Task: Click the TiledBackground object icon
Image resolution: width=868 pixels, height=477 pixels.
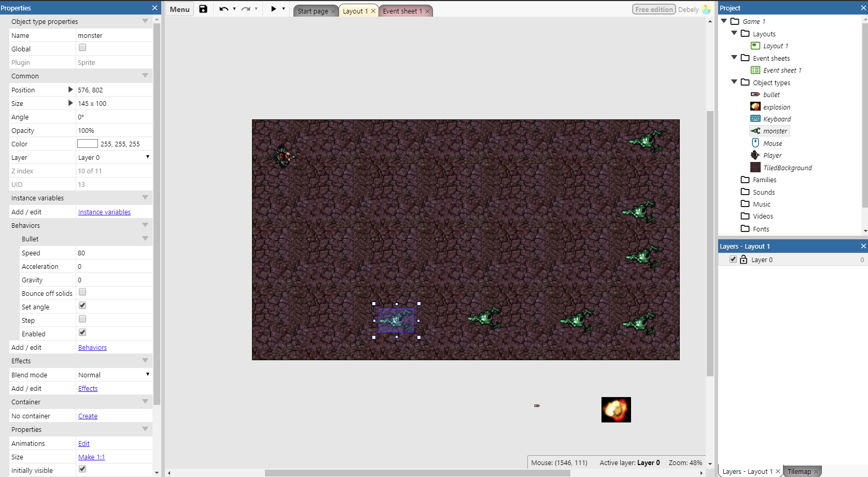Action: [x=755, y=167]
